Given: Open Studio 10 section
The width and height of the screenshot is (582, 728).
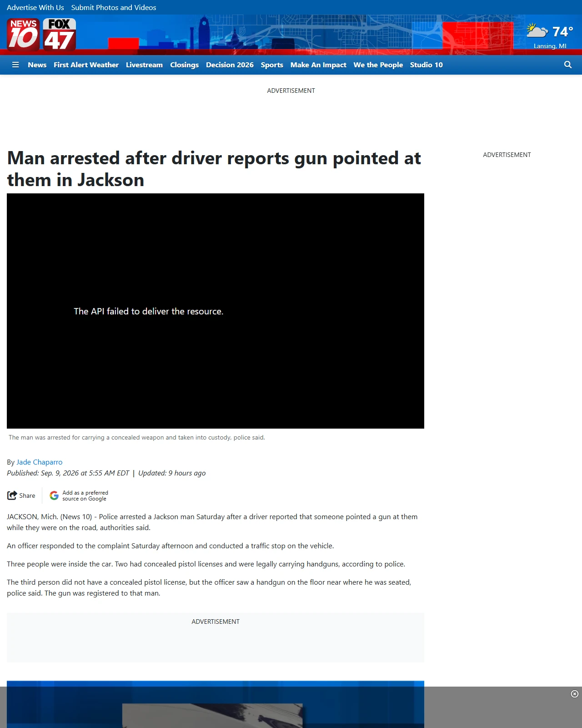Looking at the screenshot, I should coord(426,65).
